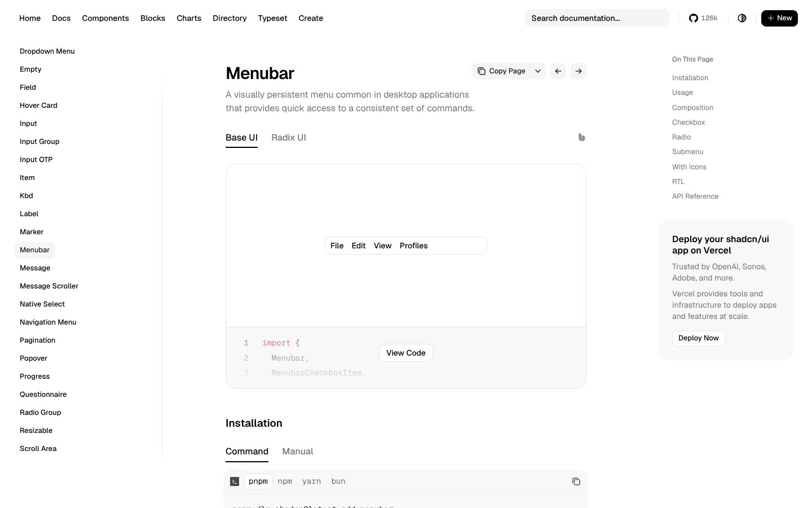Choose the npm package manager
This screenshot has height=508, width=812.
285,481
